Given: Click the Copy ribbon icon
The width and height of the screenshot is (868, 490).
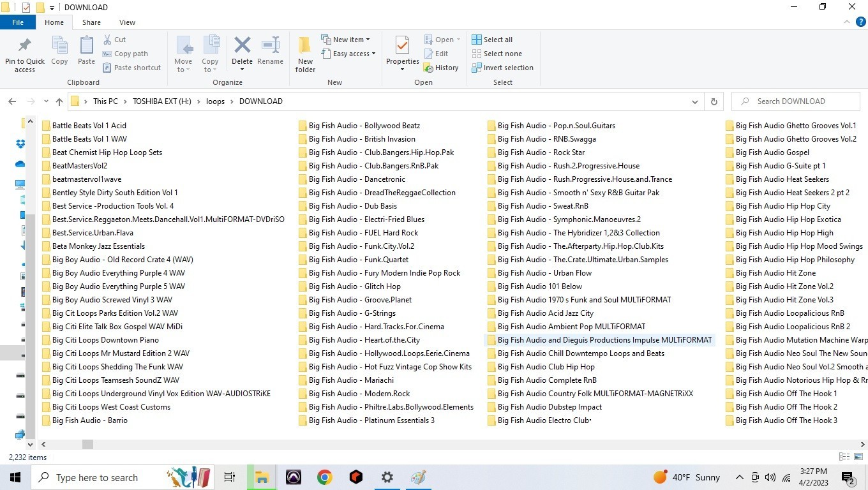Looking at the screenshot, I should click(x=59, y=46).
